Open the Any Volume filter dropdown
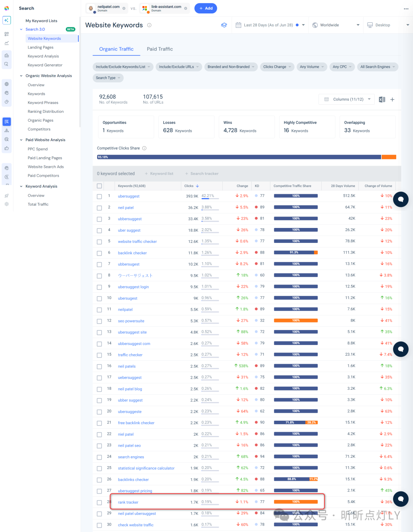 [312, 67]
